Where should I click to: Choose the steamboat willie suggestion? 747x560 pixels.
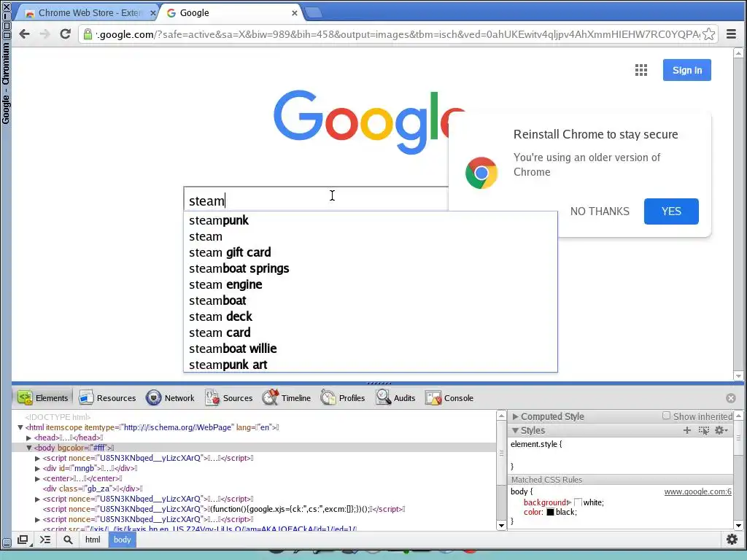(x=370, y=348)
